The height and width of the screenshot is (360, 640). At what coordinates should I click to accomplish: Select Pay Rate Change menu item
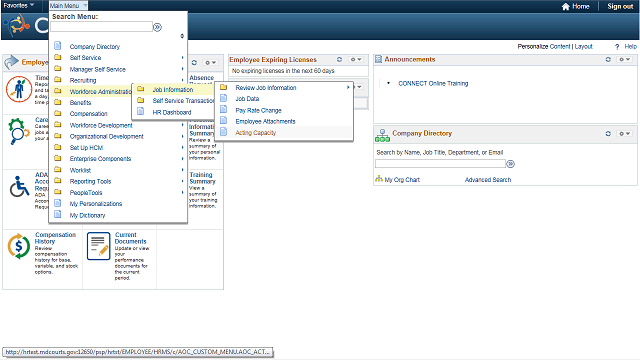[258, 110]
